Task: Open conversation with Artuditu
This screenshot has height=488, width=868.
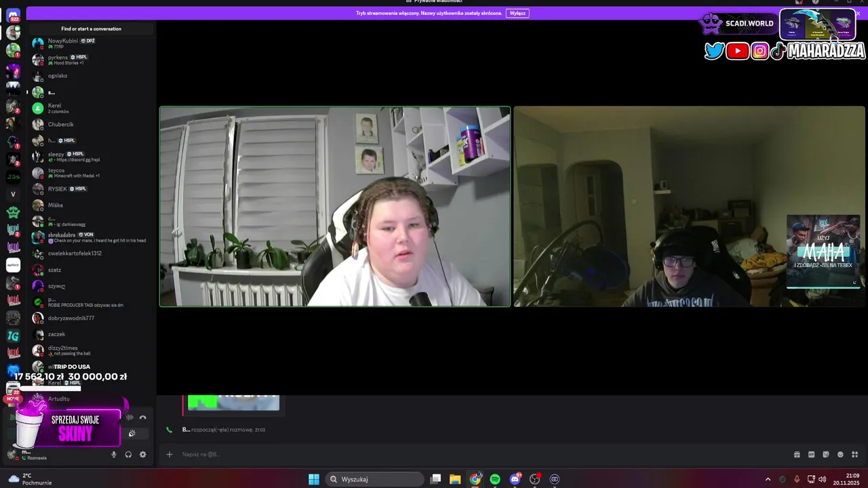Action: 91,399
